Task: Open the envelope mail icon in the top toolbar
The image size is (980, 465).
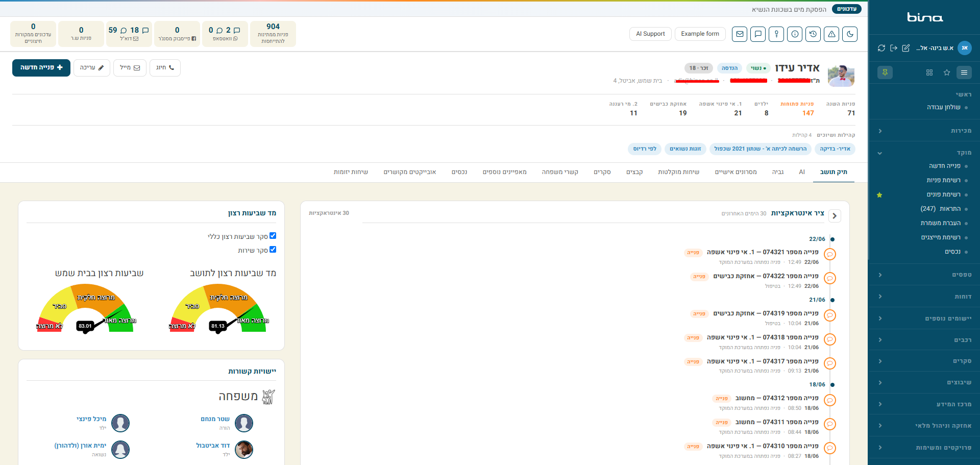Action: [x=740, y=34]
